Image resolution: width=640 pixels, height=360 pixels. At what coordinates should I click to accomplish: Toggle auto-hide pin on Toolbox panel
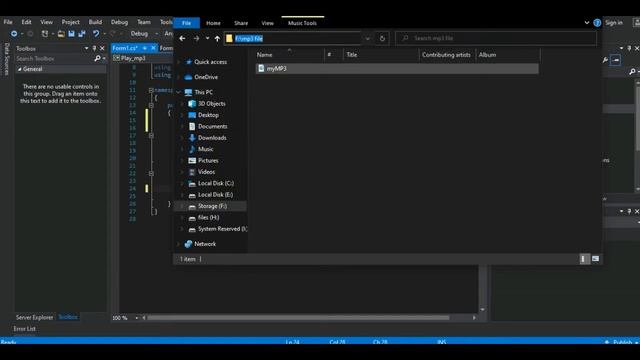[x=94, y=49]
